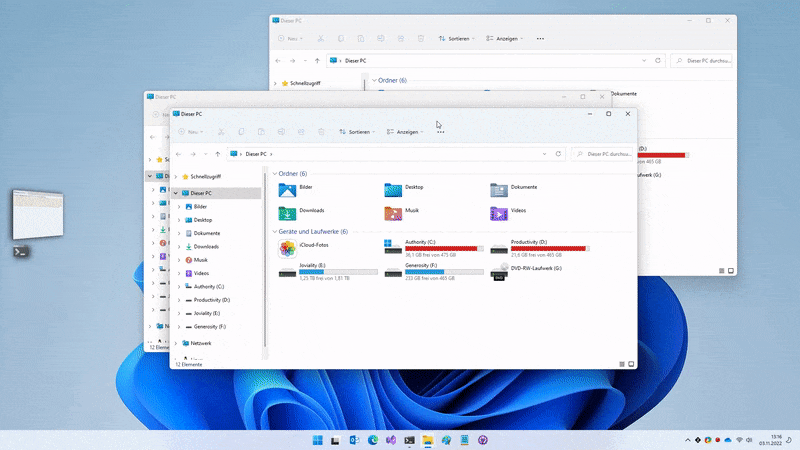Screen dimensions: 800x450
Task: Switch rear window to large icons view
Action: [731, 271]
